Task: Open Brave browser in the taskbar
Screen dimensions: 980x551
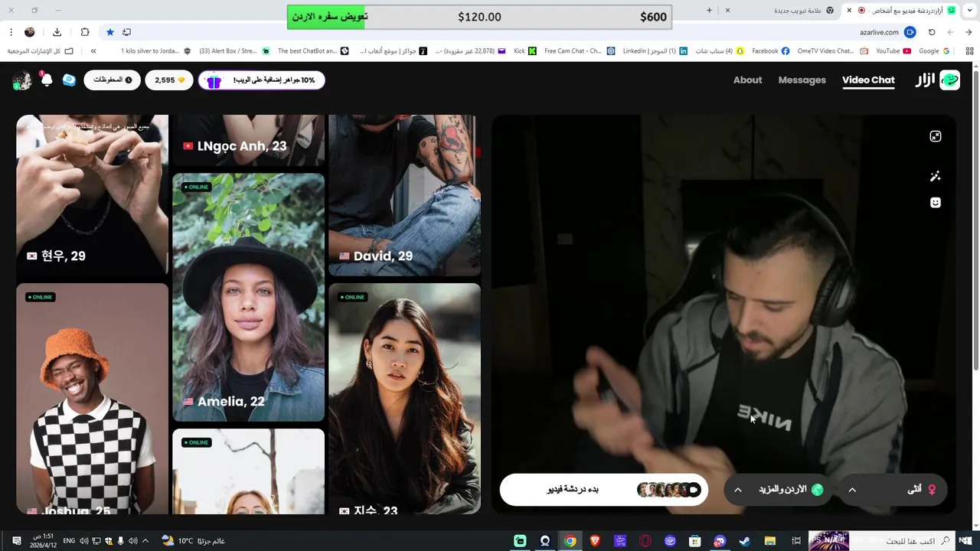Action: coord(595,541)
